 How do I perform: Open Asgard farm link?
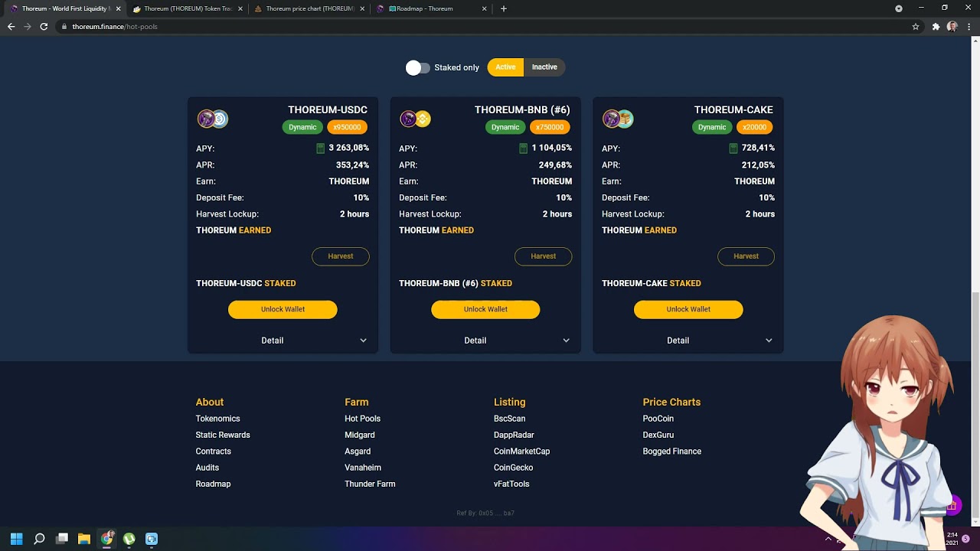point(358,452)
